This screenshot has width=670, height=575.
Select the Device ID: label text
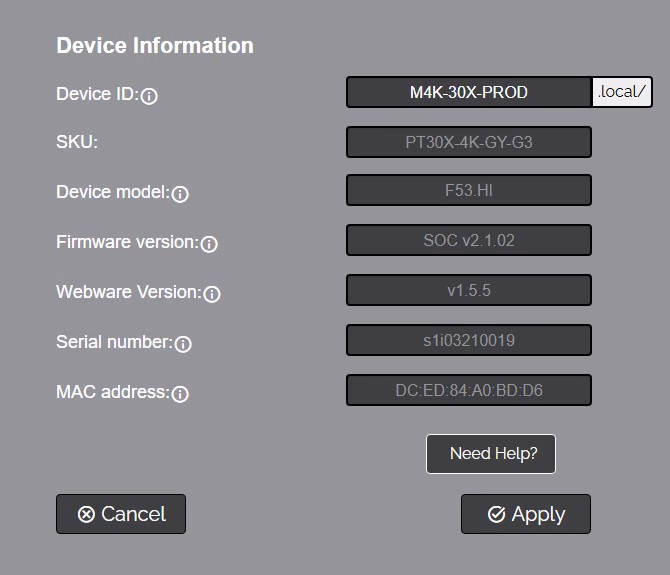click(x=97, y=94)
